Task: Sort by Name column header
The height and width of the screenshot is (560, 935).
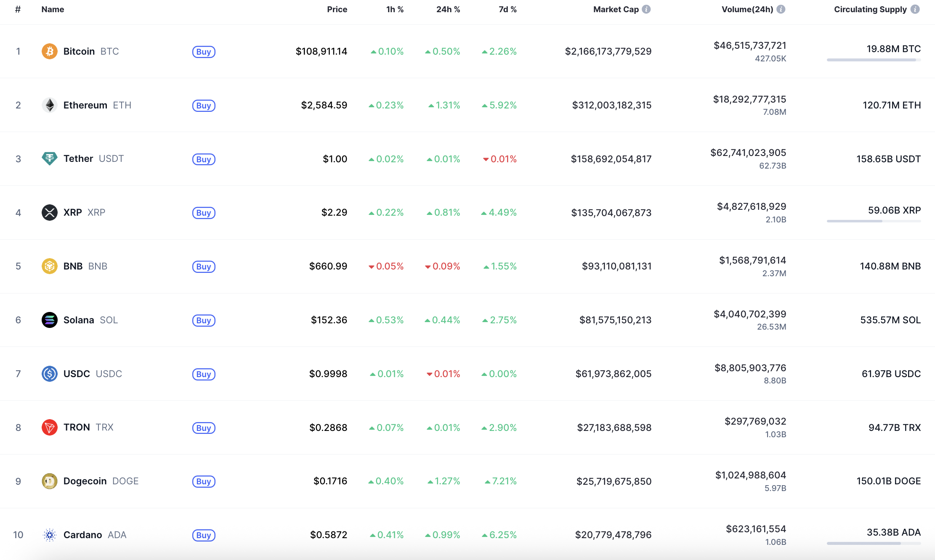Action: 53,9
